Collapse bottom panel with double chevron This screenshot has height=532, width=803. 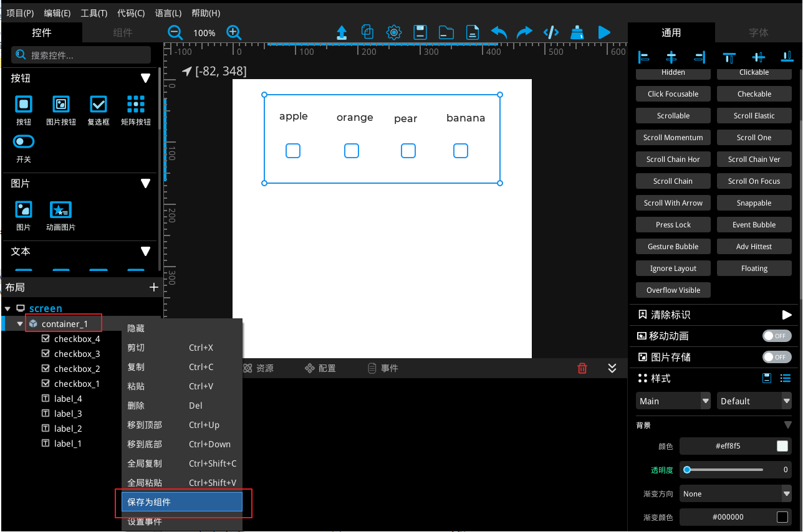[612, 368]
